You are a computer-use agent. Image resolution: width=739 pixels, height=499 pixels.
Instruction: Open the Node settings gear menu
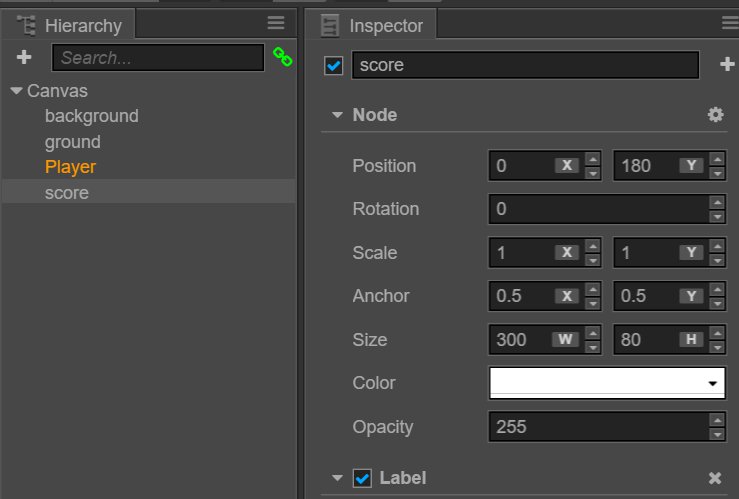[715, 115]
